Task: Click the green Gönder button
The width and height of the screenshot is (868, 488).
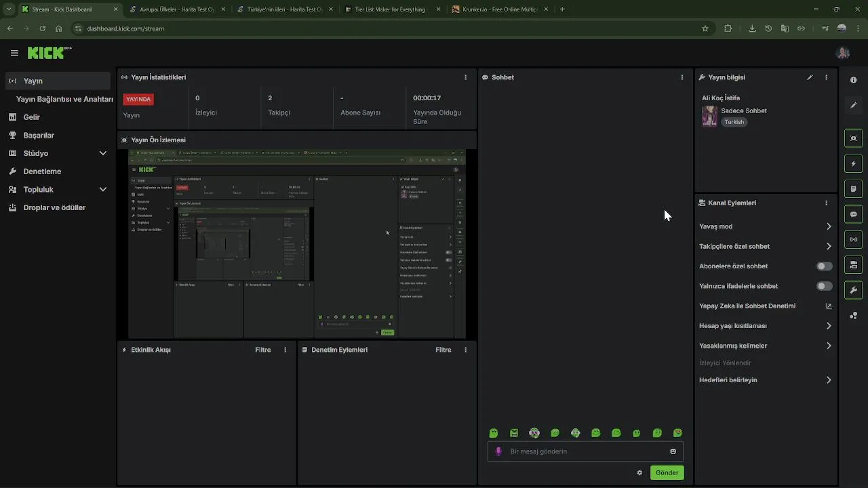Action: (x=667, y=472)
